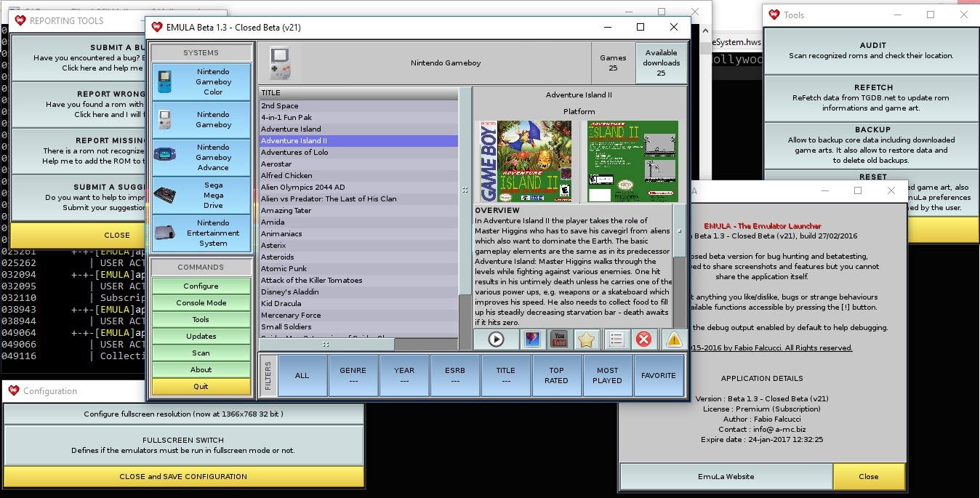Open the GENRE filter
The image size is (980, 498).
(x=353, y=375)
